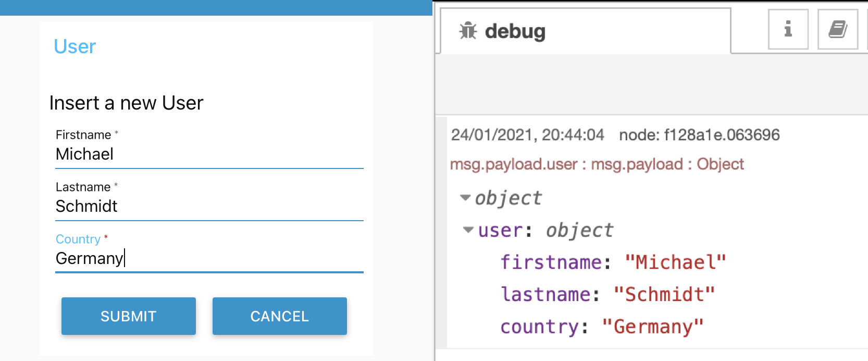Click the Country field containing Germany
Image resolution: width=868 pixels, height=361 pixels.
[x=209, y=259]
